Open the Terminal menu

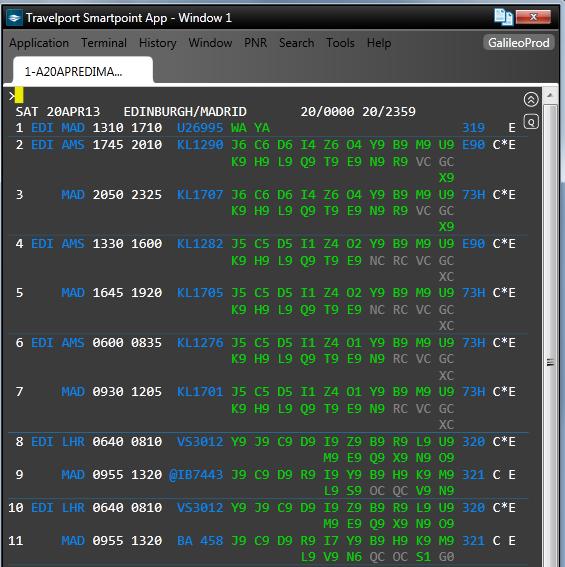coord(104,43)
